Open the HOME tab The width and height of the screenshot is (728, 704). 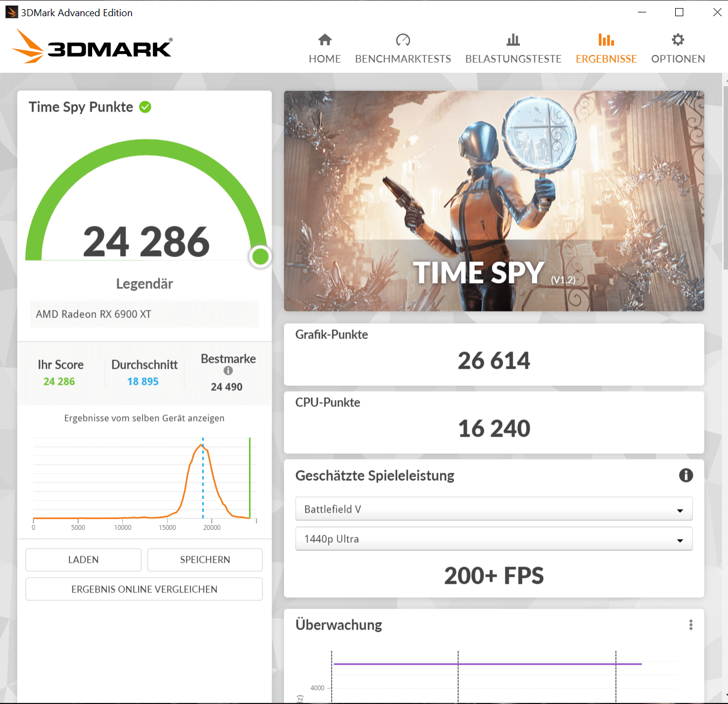(324, 49)
